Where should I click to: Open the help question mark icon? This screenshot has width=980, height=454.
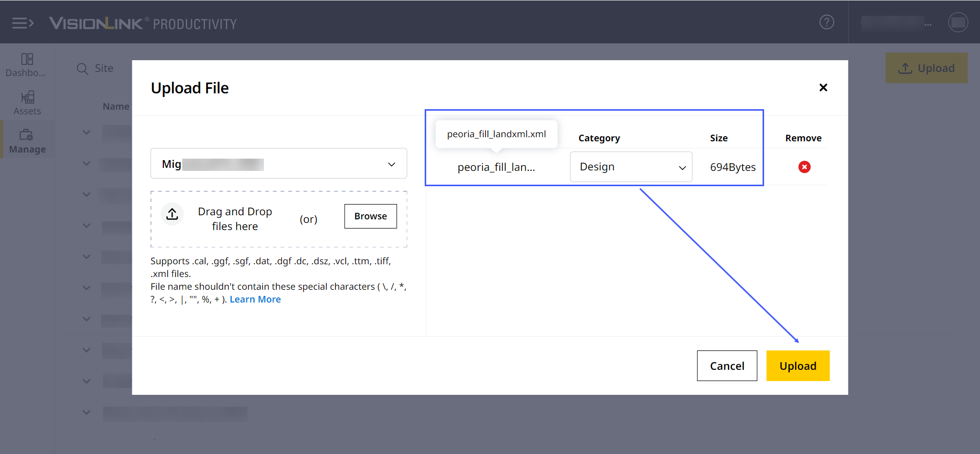(826, 22)
